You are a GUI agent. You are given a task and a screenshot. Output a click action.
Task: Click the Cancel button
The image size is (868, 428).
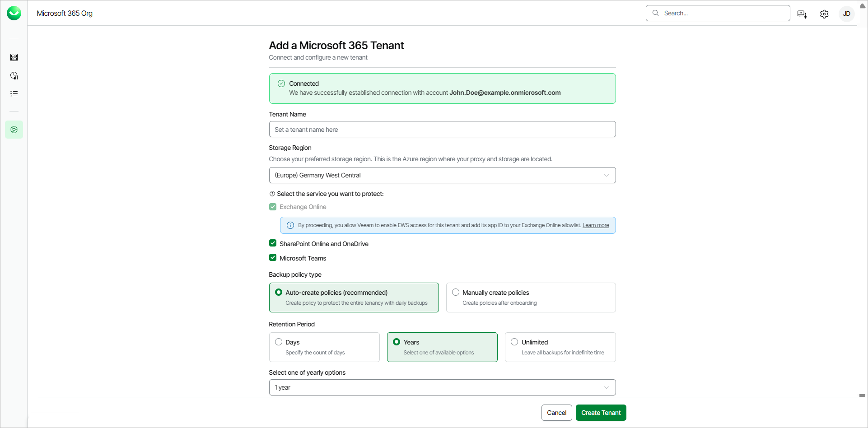tap(556, 413)
